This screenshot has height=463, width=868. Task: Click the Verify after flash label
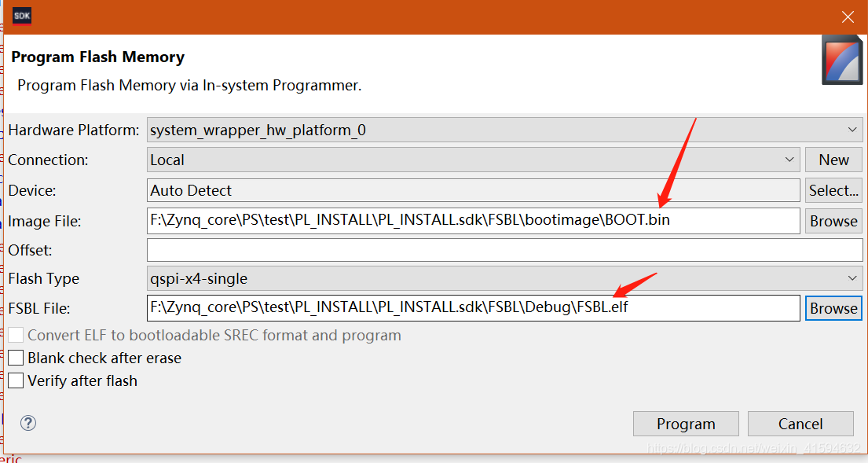82,381
